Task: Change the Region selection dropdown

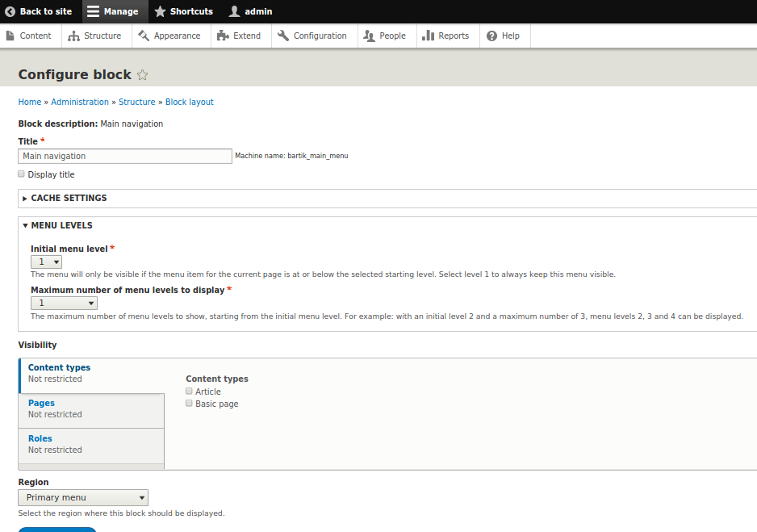Action: pos(82,497)
